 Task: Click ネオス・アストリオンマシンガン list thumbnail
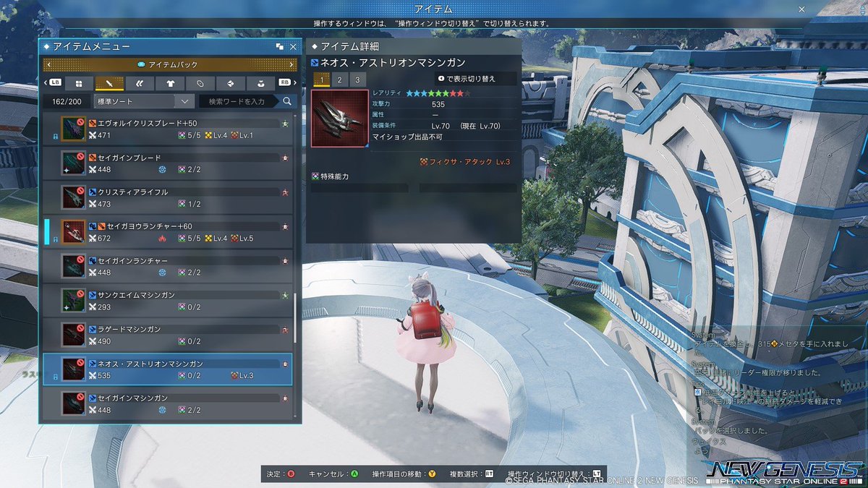(x=74, y=369)
